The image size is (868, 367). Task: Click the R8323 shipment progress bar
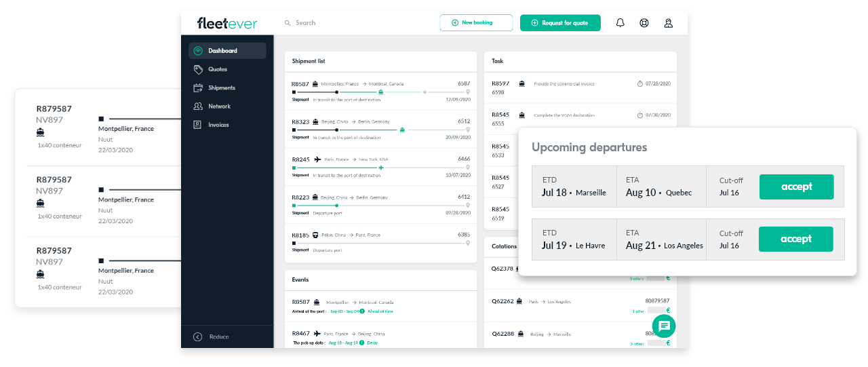point(380,130)
